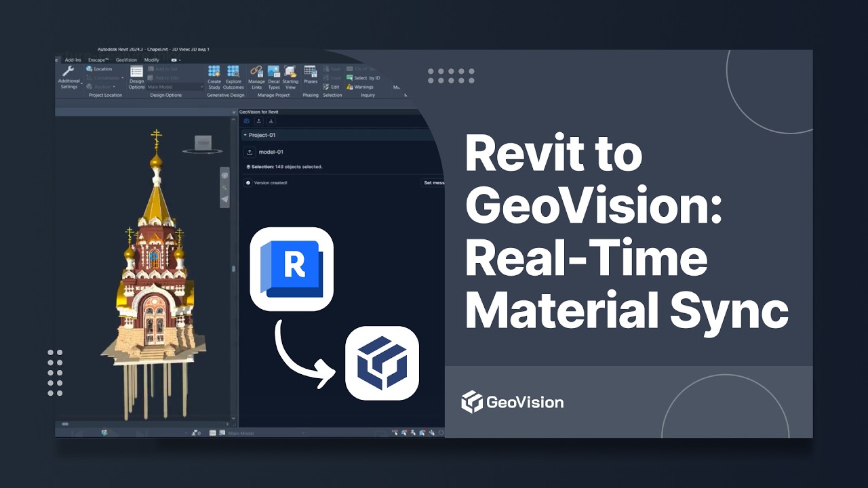
Task: Click the editable-only selection icon showing 0
Action: 196,432
